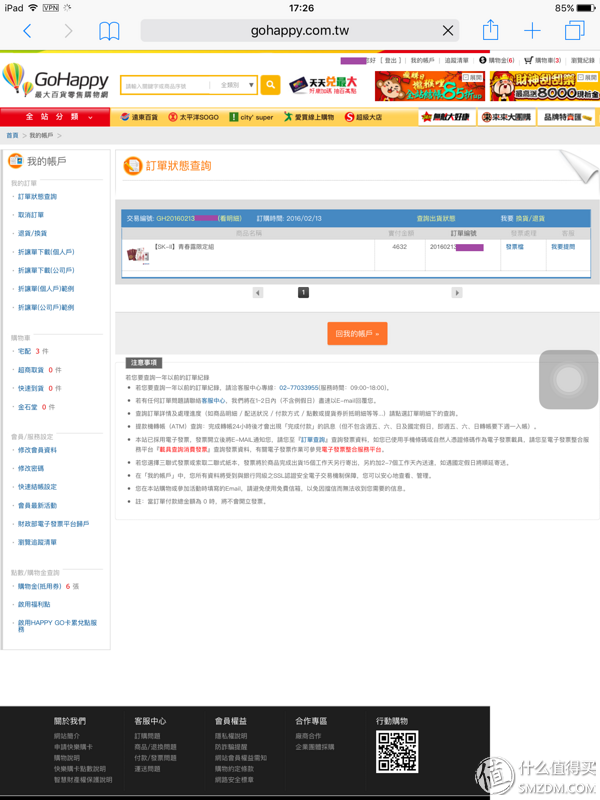Open 我的帳戶 in the top bar

[x=422, y=60]
